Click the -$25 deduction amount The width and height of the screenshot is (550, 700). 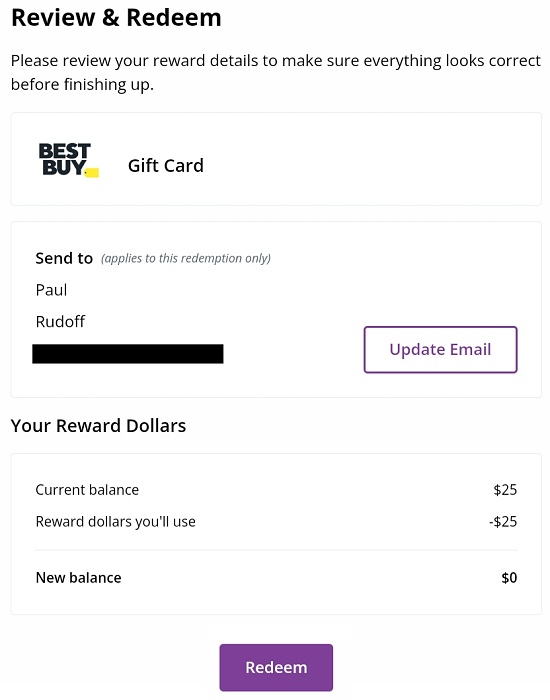[x=503, y=521]
